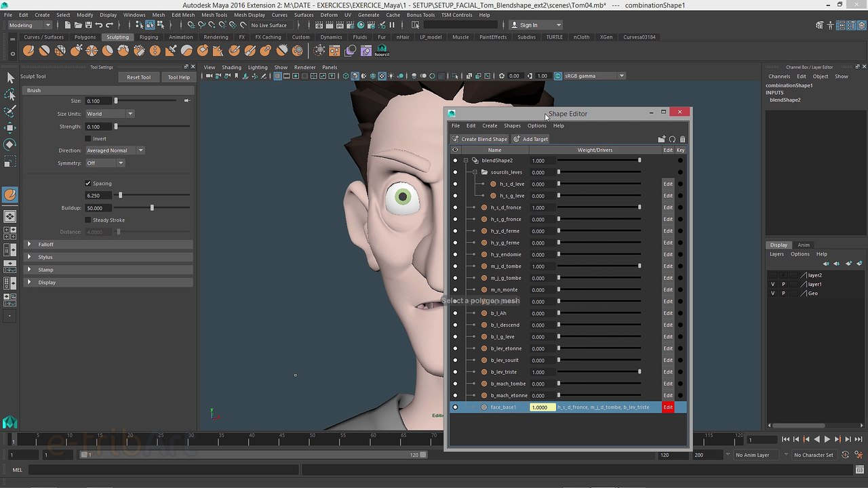The image size is (868, 488).
Task: Click Edit button for h_s_g_fronce
Action: coord(668,220)
